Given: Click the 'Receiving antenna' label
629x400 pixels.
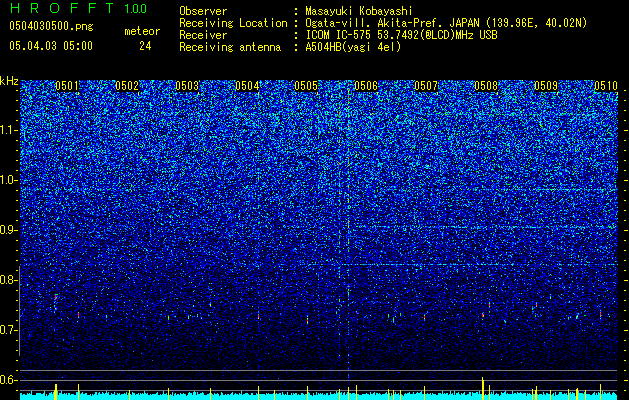Looking at the screenshot, I should (x=230, y=47).
